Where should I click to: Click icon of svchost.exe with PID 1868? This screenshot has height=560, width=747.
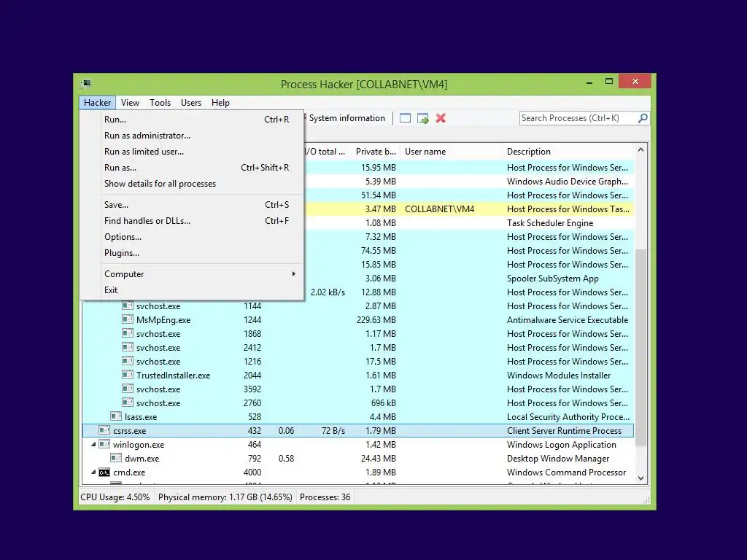coord(127,333)
